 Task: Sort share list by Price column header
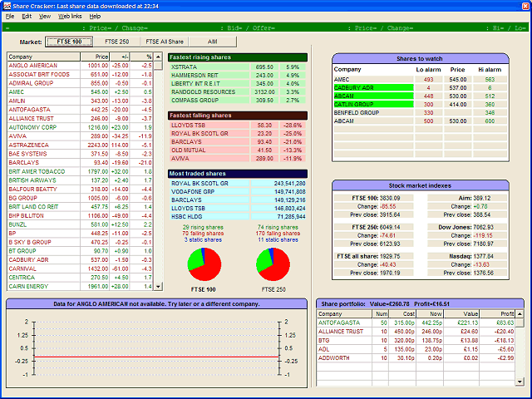pos(95,57)
